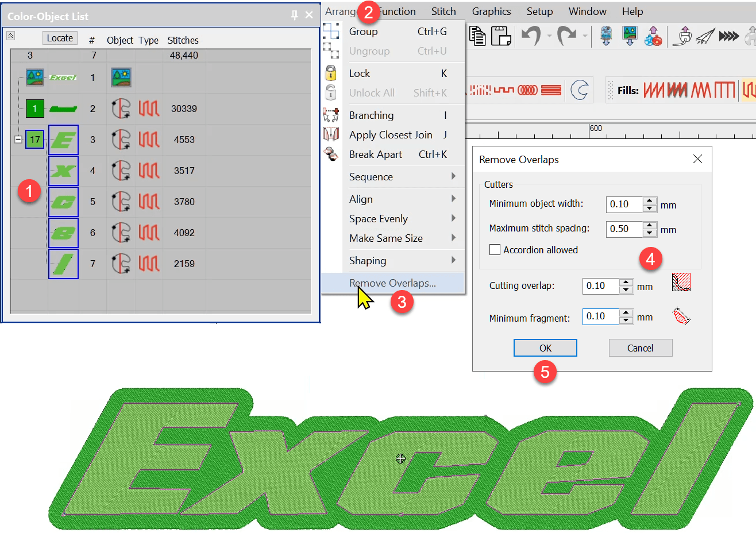Click the padlock Lock icon

pos(331,73)
